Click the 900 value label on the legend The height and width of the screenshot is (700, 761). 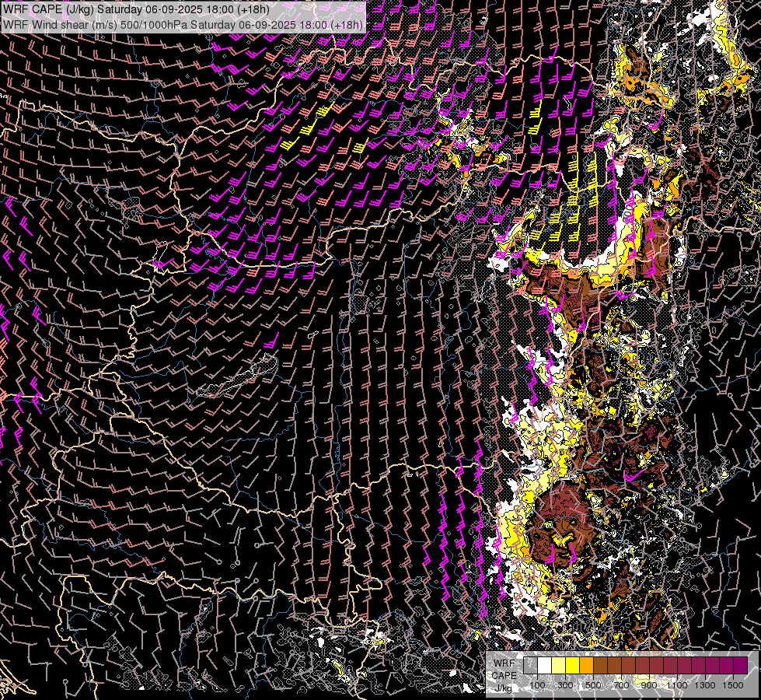(x=649, y=685)
